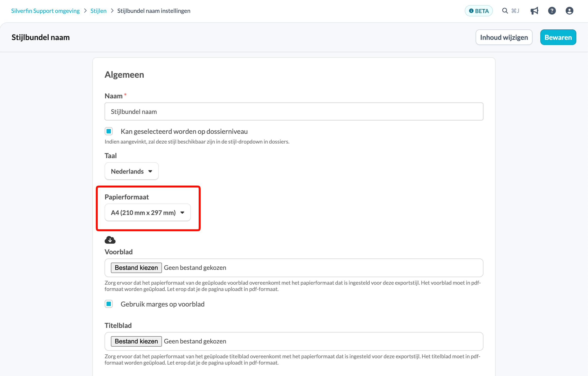This screenshot has height=376, width=588.
Task: Open announcements via the megaphone icon
Action: pyautogui.click(x=534, y=11)
